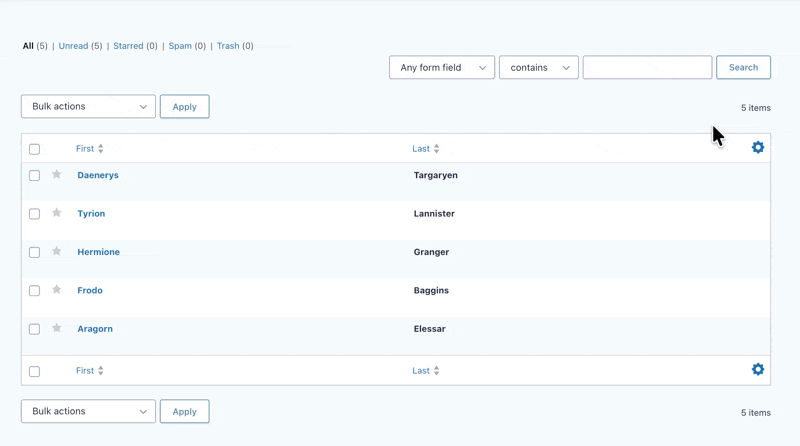Click the search text input field
This screenshot has height=446, width=800.
point(647,68)
